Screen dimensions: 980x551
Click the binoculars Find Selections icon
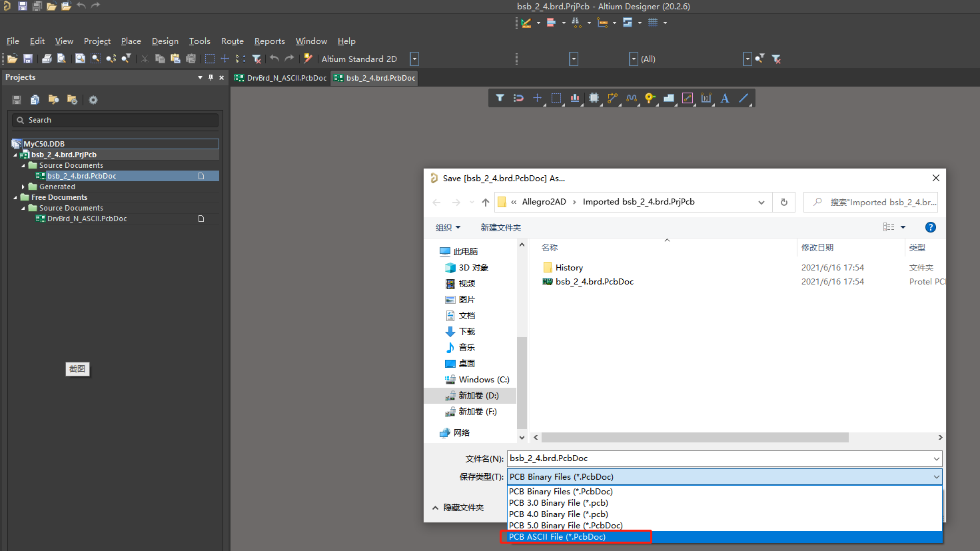[576, 23]
